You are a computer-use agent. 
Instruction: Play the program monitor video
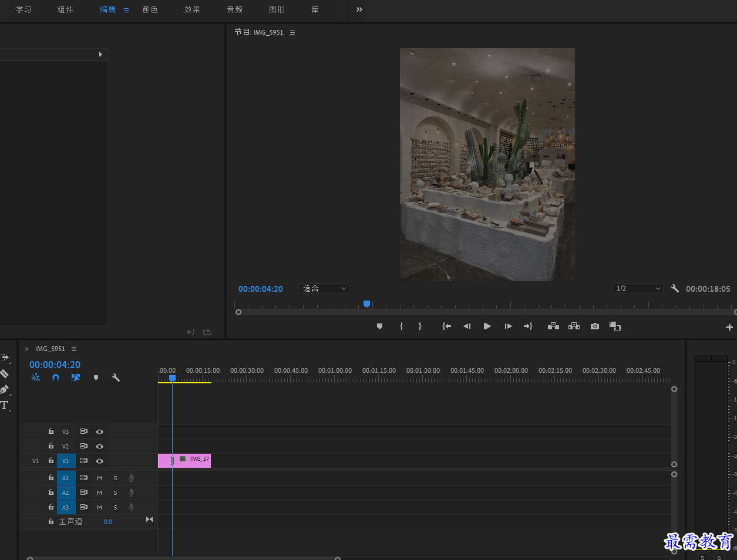[487, 326]
